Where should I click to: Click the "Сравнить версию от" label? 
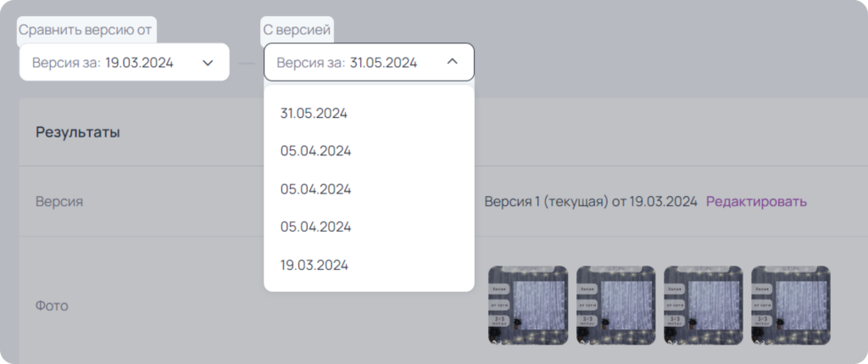coord(86,30)
